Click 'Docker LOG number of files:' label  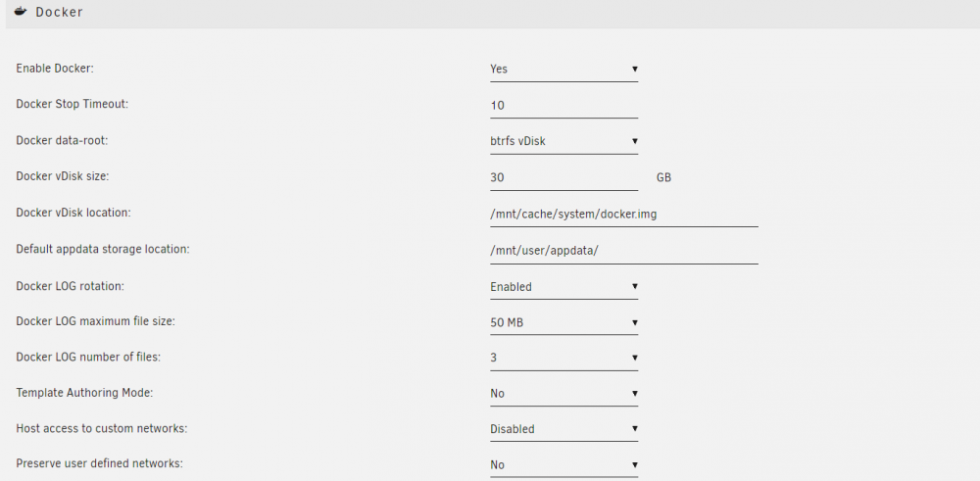(x=88, y=358)
